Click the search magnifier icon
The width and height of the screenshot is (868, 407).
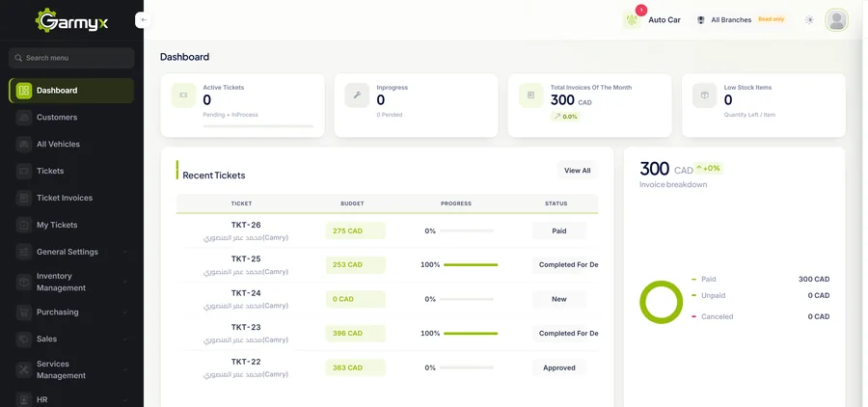tap(18, 58)
